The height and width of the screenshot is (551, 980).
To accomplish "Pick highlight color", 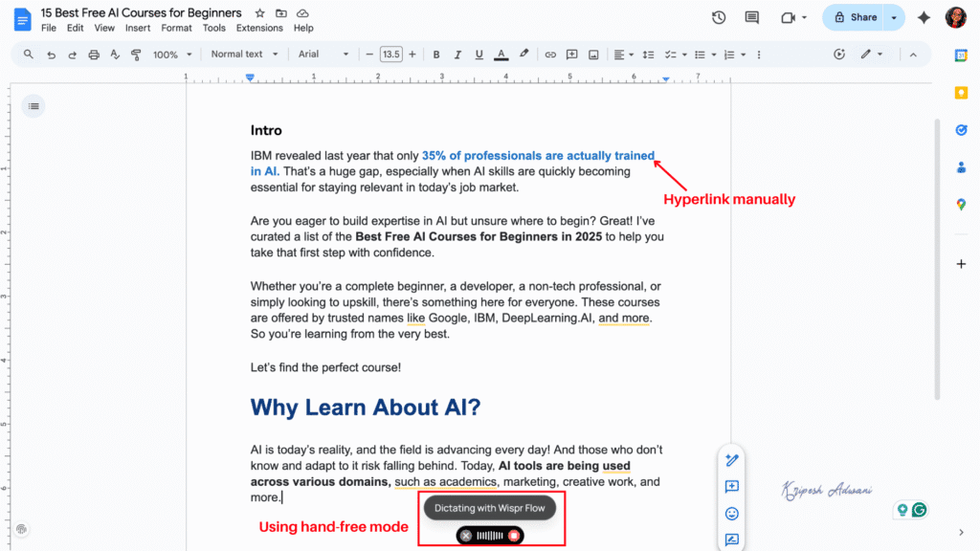I will point(523,55).
